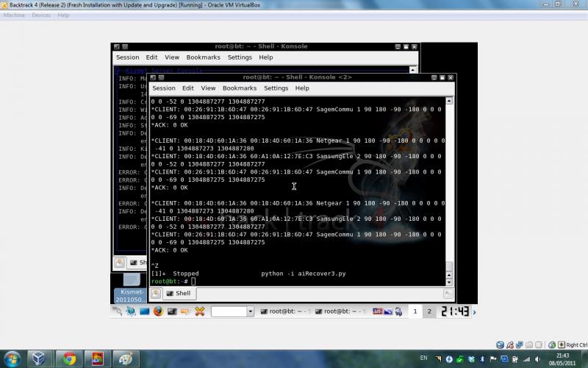This screenshot has height=368, width=588.
Task: Click the VirtualBox icon in the Windows taskbar
Action: (39, 358)
